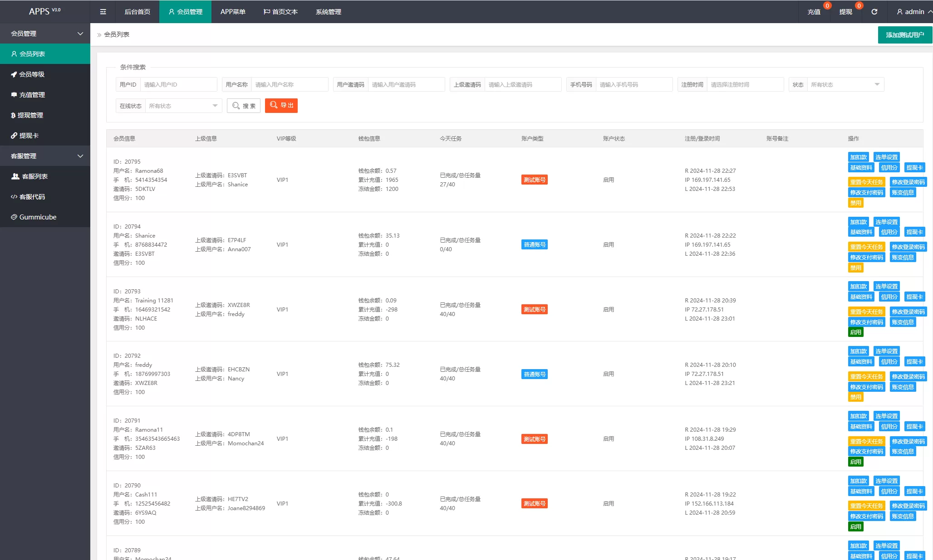Open 提现卡 in the sidebar
This screenshot has width=933, height=560.
point(29,136)
